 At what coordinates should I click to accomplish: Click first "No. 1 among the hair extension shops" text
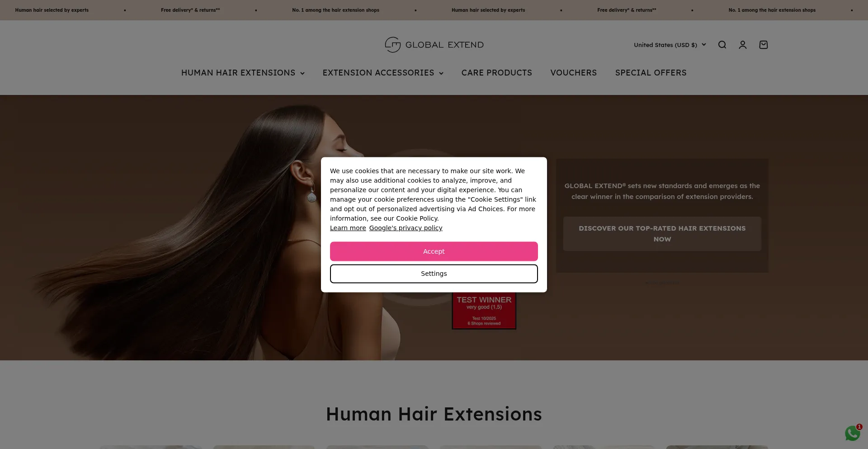[x=335, y=10]
